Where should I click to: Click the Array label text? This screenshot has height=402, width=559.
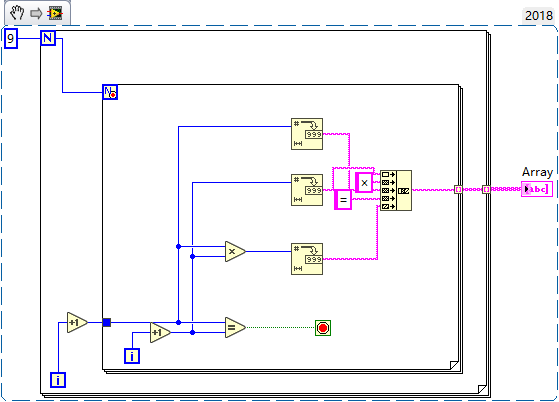coord(538,172)
